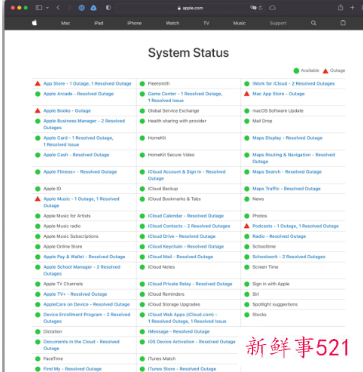
Task: Click the Apple logo in navigation bar
Action: coord(35,23)
